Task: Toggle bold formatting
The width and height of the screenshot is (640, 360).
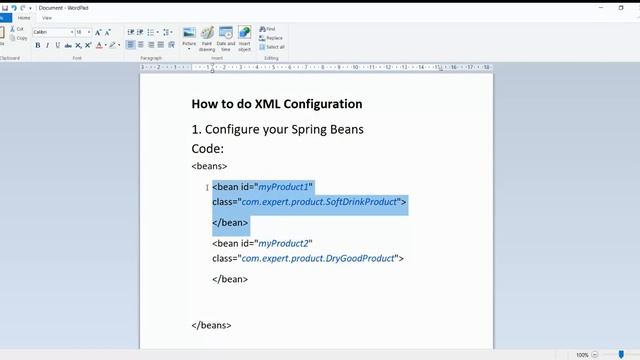Action: point(38,45)
